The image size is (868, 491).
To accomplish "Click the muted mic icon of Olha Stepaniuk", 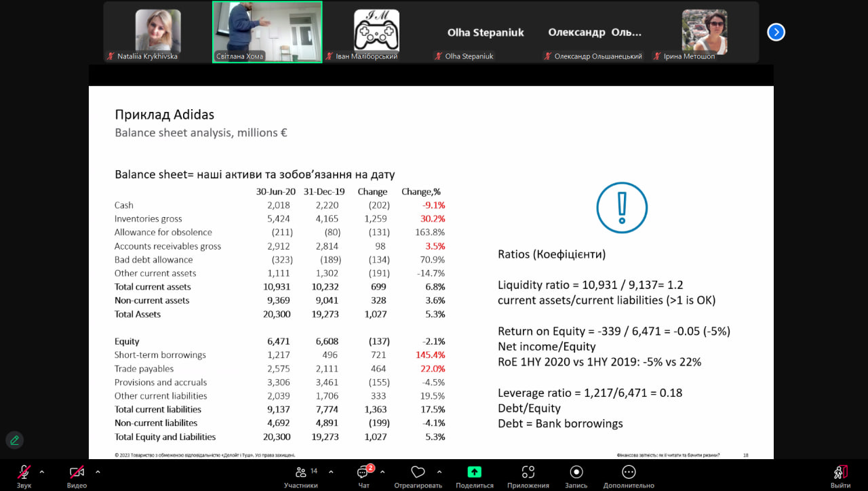I will (x=439, y=56).
